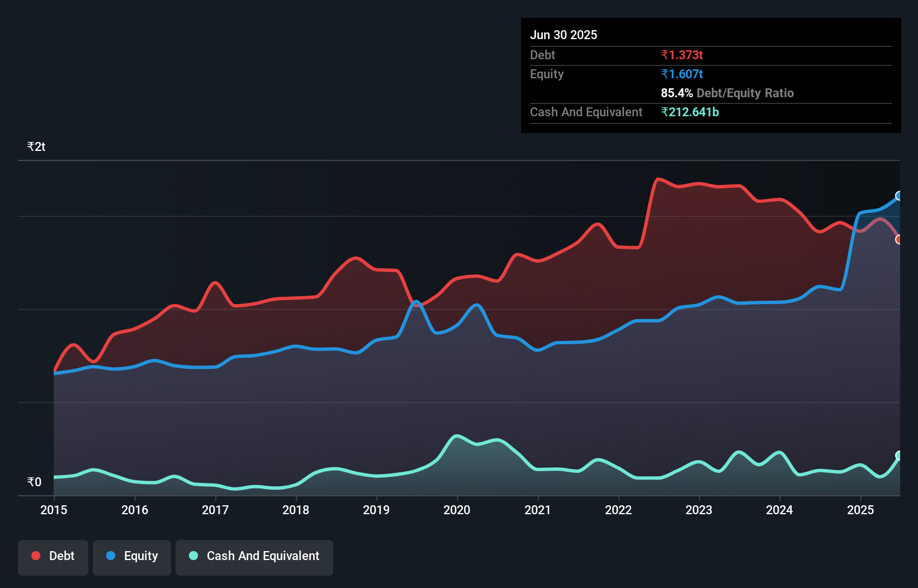
Task: Click the blue dot in Equity legend
Action: click(x=111, y=556)
